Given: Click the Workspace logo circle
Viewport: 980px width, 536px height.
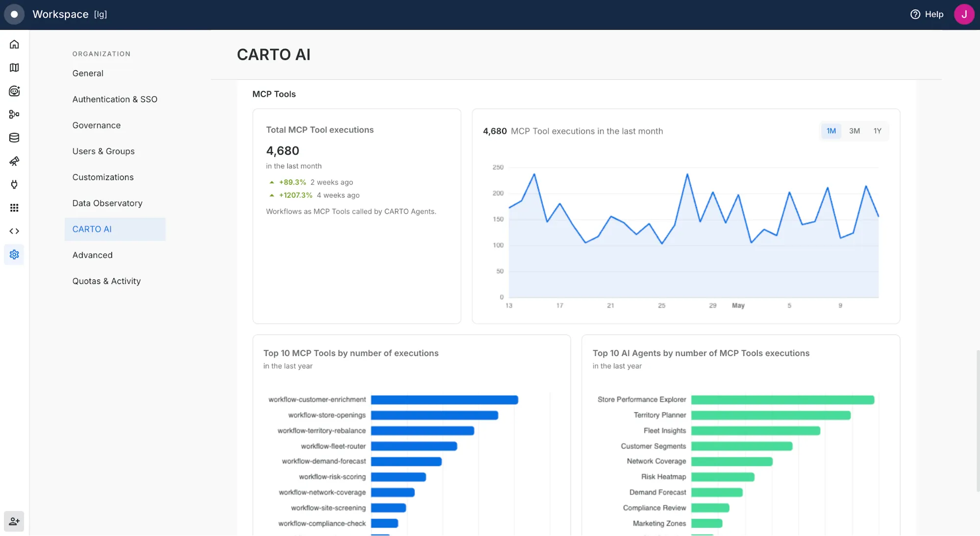Looking at the screenshot, I should point(14,14).
